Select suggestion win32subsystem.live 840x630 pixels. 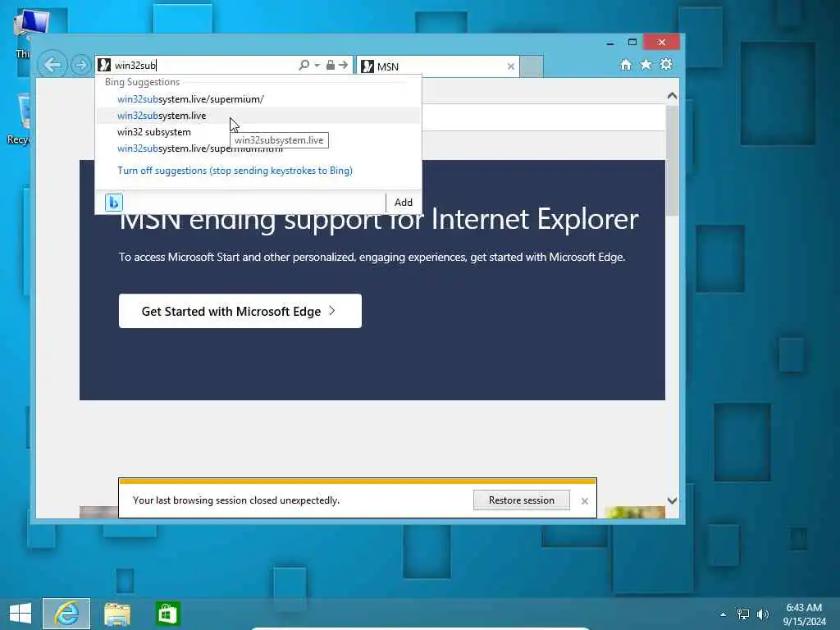click(258, 116)
